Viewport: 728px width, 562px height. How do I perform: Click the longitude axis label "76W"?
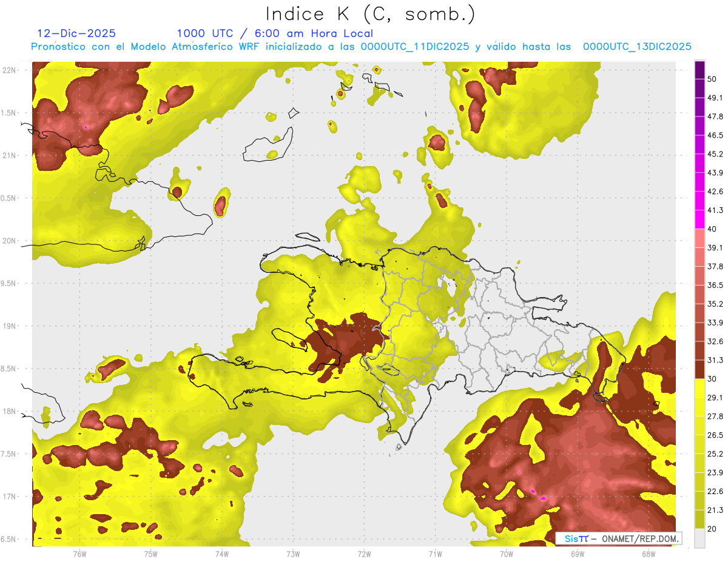[79, 554]
